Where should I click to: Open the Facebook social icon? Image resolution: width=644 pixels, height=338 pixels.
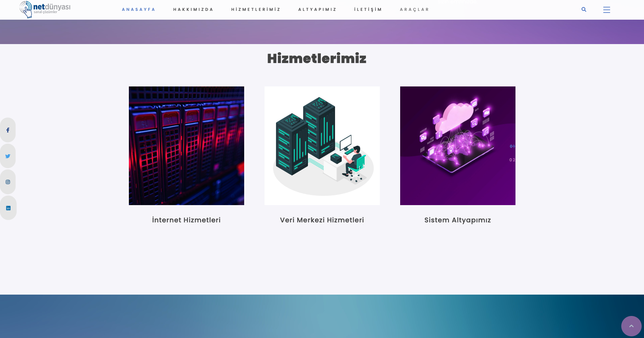pyautogui.click(x=8, y=130)
